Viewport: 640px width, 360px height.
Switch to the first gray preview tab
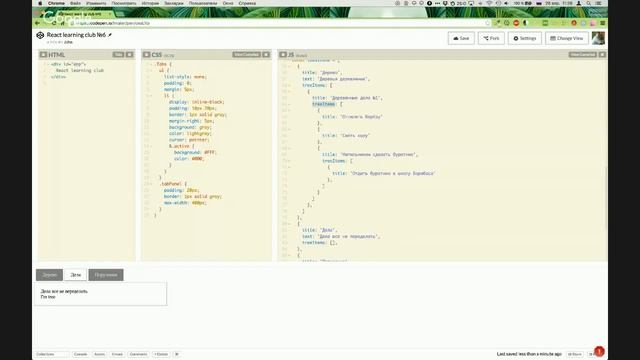coord(49,275)
